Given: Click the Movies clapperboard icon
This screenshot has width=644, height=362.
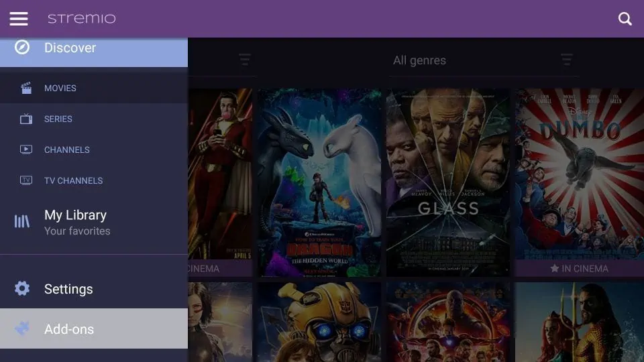Looking at the screenshot, I should (26, 88).
